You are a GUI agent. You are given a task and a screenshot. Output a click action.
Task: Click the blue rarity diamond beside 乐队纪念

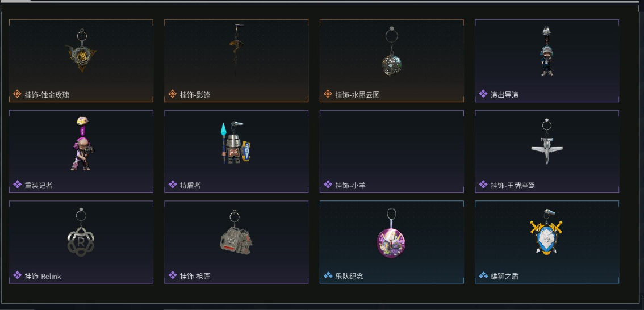pyautogui.click(x=328, y=275)
